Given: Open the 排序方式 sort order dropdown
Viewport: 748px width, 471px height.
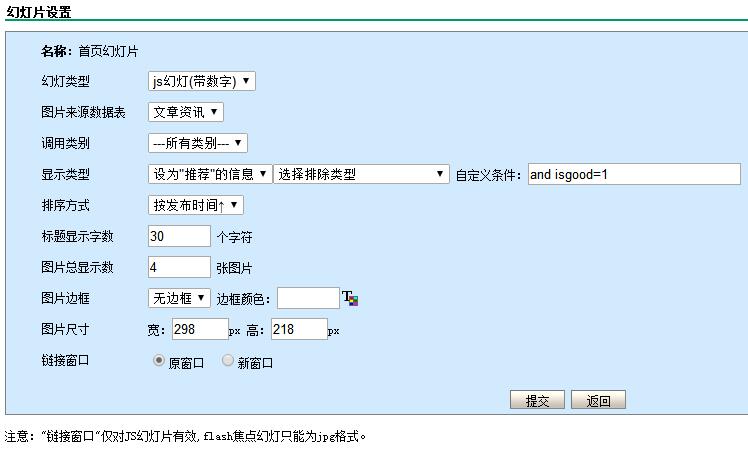Looking at the screenshot, I should pyautogui.click(x=195, y=205).
